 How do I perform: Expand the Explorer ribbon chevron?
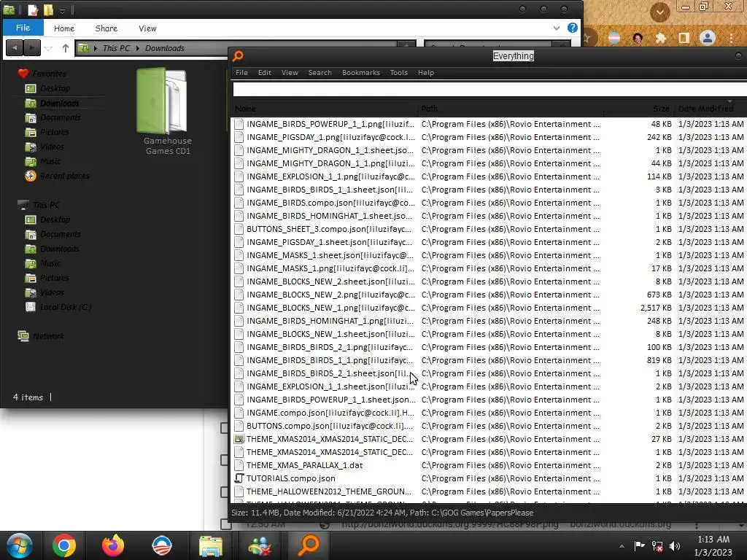[556, 28]
